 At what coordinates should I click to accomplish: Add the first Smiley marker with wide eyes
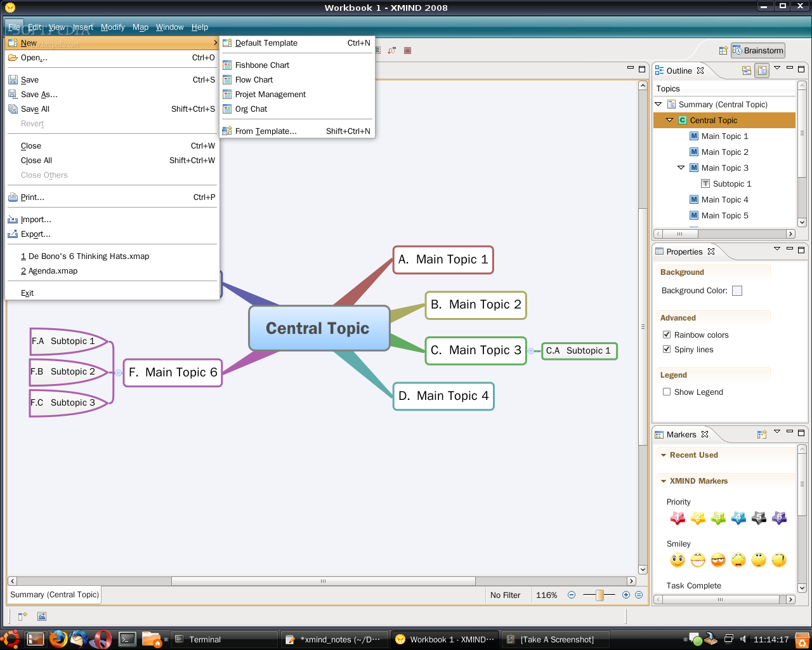pyautogui.click(x=678, y=560)
